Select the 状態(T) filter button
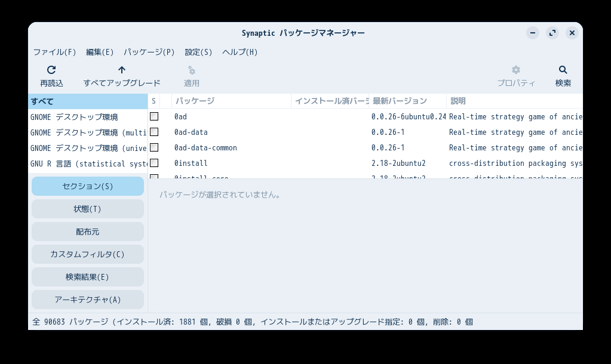 (88, 209)
